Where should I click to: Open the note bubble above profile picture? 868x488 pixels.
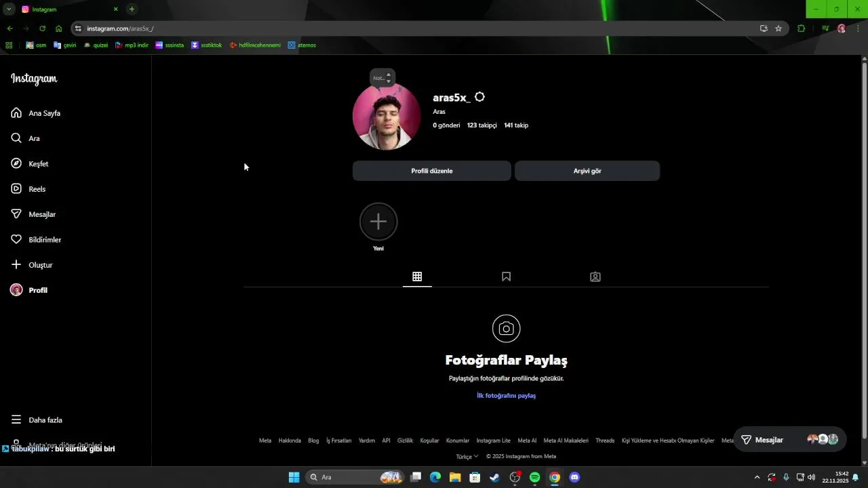(x=382, y=78)
